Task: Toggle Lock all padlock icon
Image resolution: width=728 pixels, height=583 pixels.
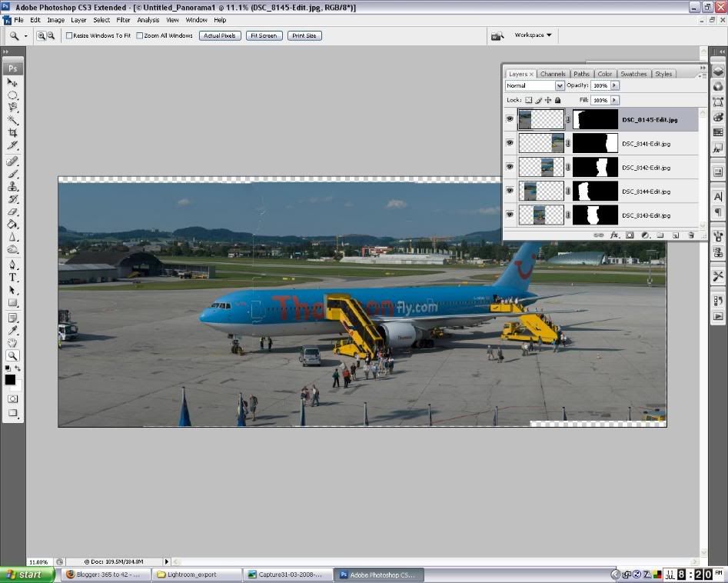Action: (557, 100)
